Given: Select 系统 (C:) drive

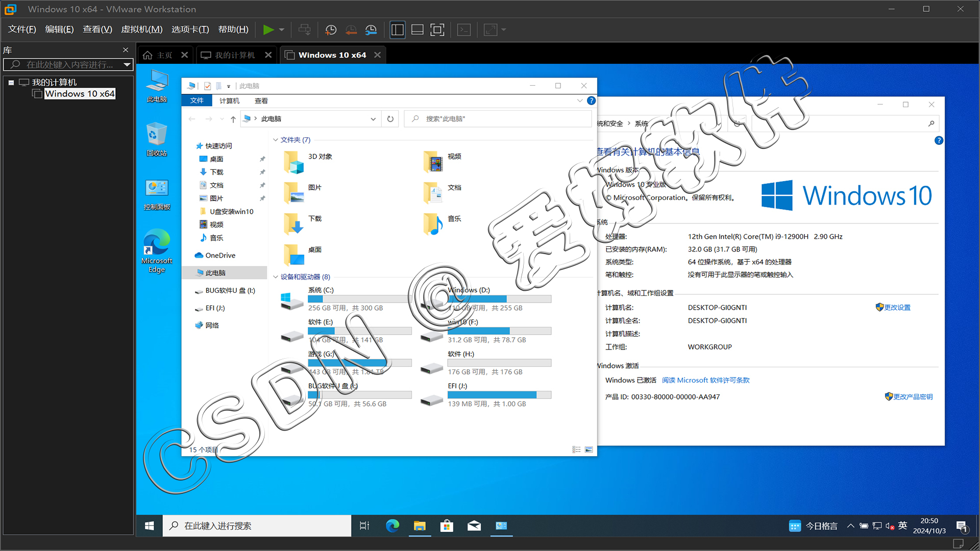Looking at the screenshot, I should (346, 299).
